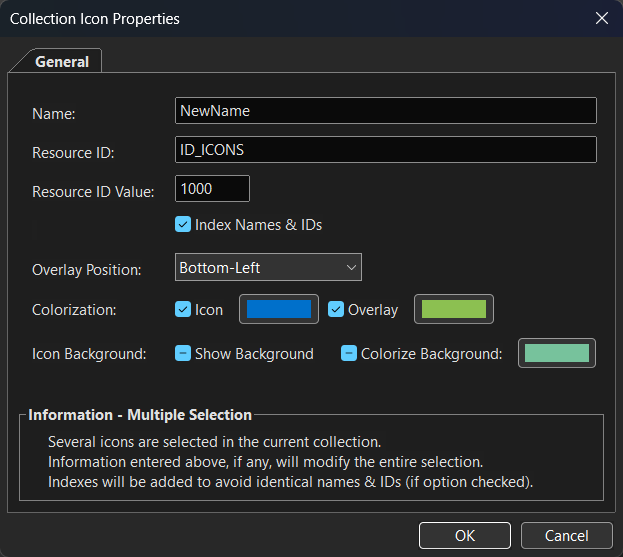The height and width of the screenshot is (557, 623).
Task: Close the Collection Icon Properties dialog
Action: (602, 18)
